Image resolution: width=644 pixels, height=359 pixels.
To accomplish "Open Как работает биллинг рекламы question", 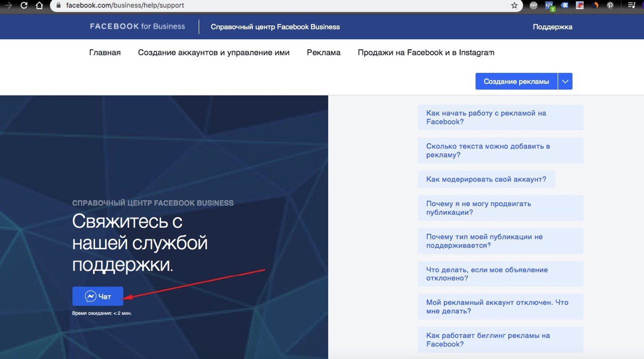I will click(501, 340).
